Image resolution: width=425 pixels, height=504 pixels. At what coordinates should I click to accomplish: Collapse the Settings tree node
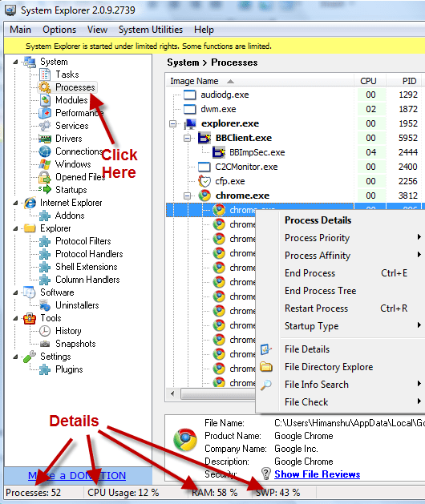coord(15,357)
